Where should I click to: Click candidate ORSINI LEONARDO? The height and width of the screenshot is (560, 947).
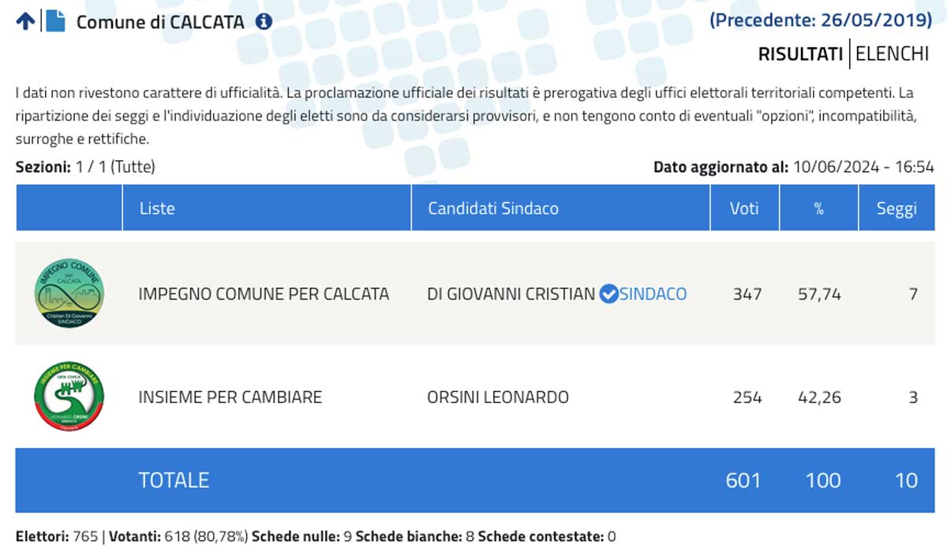coord(498,397)
